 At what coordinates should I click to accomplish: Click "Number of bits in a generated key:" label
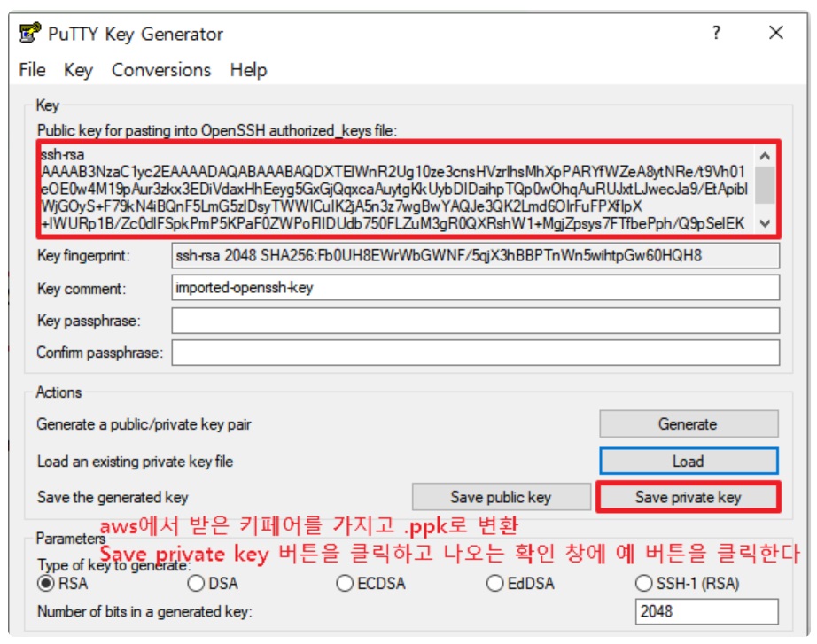(144, 612)
